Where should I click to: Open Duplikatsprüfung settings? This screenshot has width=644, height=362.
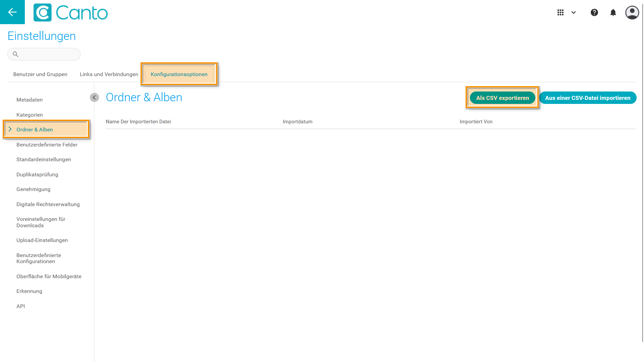(37, 175)
